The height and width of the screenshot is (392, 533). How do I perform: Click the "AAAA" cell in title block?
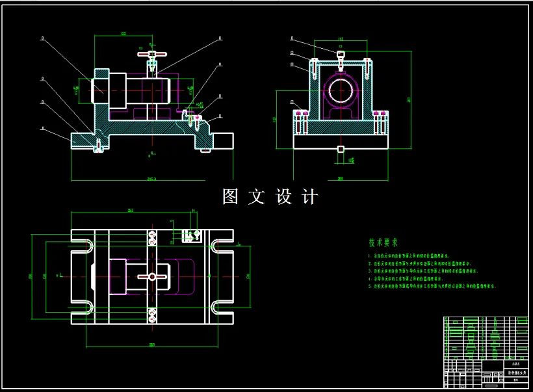tap(515, 364)
